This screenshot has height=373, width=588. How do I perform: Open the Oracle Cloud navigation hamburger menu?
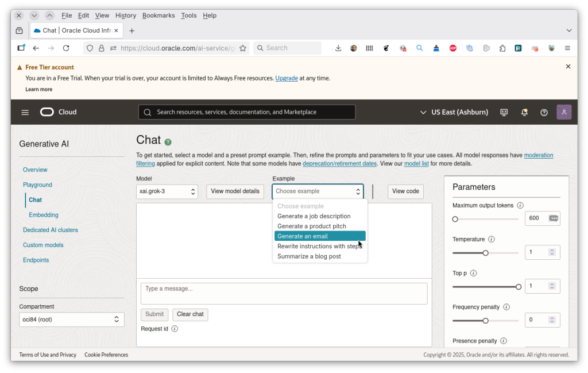tap(25, 112)
